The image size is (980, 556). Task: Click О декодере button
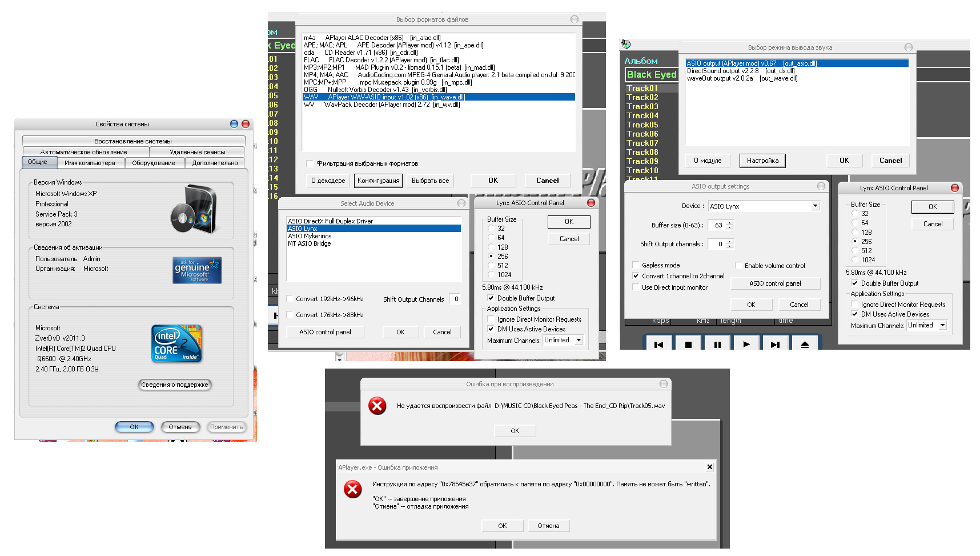click(x=328, y=181)
